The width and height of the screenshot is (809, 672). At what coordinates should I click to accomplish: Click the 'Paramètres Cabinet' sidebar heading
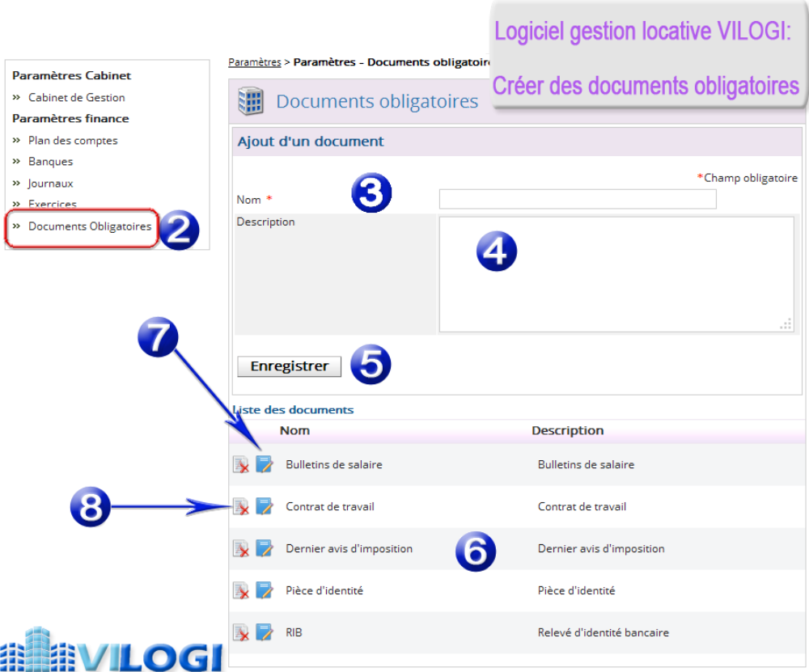coord(72,76)
